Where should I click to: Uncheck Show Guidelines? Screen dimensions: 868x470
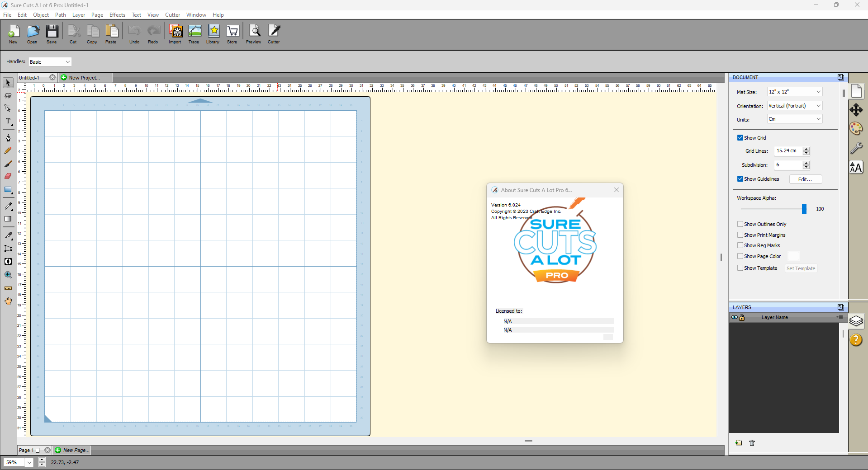tap(740, 179)
